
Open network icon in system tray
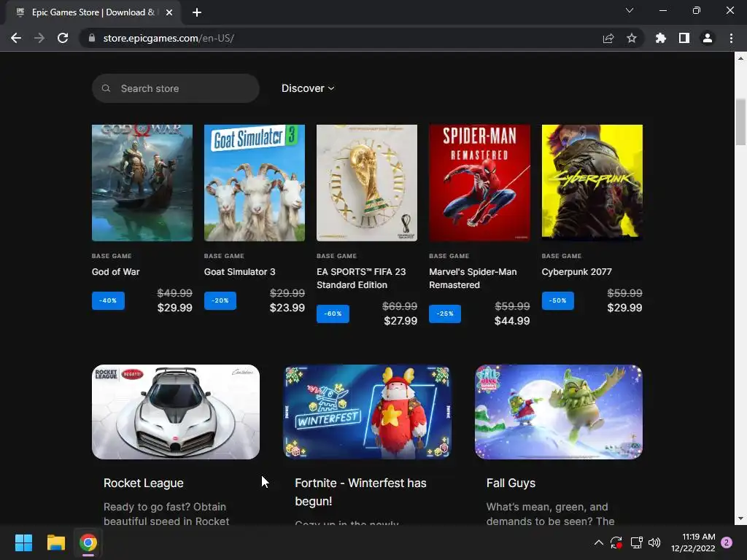(x=636, y=542)
